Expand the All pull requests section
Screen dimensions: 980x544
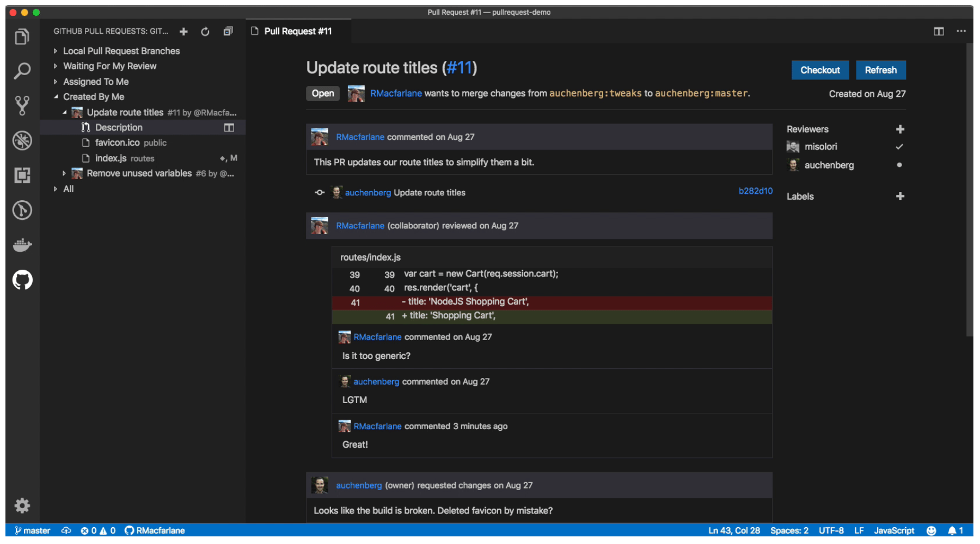click(x=69, y=189)
